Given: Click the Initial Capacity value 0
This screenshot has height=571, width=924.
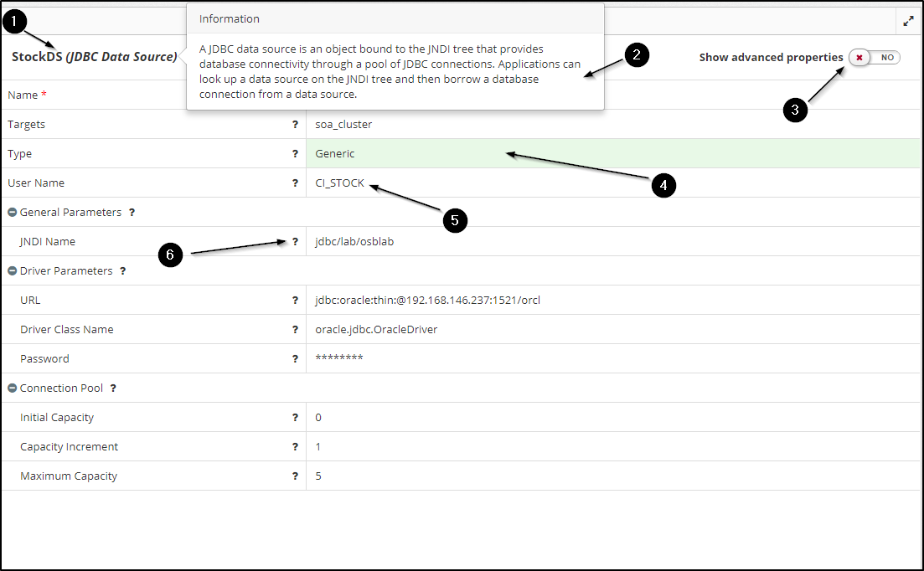Looking at the screenshot, I should tap(318, 418).
